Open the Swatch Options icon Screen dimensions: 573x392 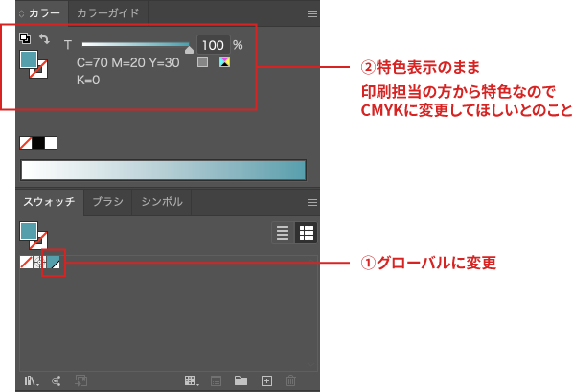coord(216,381)
